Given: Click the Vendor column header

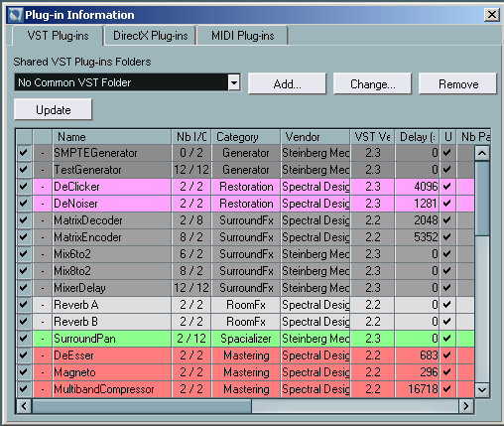Looking at the screenshot, I should coord(315,137).
